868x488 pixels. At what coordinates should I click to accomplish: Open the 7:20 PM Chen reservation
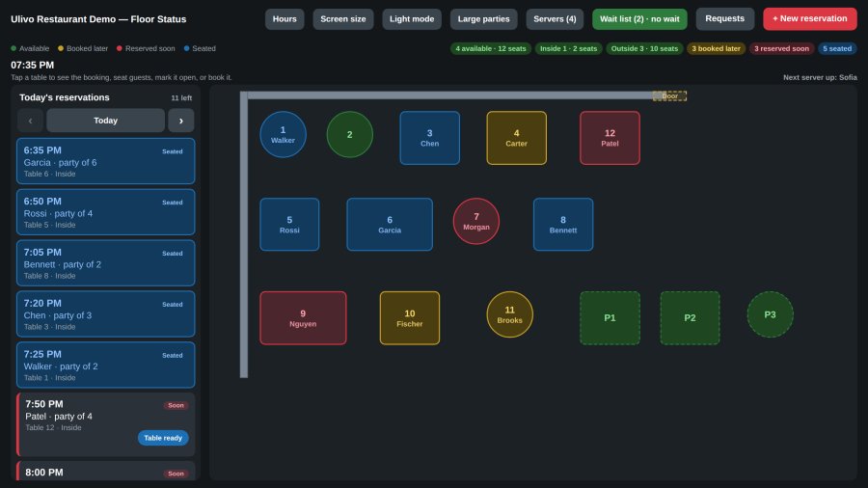click(106, 313)
